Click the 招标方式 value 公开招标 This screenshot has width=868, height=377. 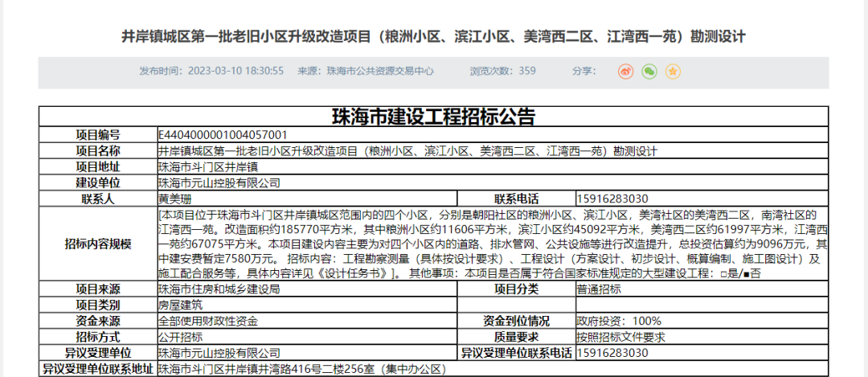pyautogui.click(x=180, y=337)
